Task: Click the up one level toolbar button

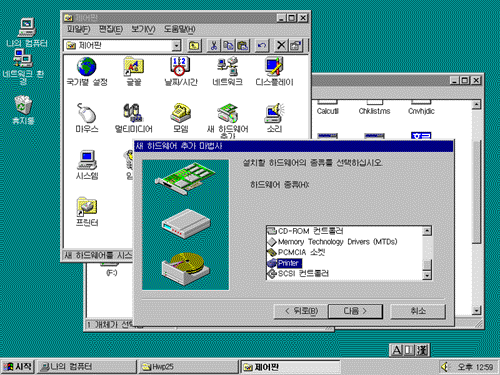Action: [x=194, y=45]
